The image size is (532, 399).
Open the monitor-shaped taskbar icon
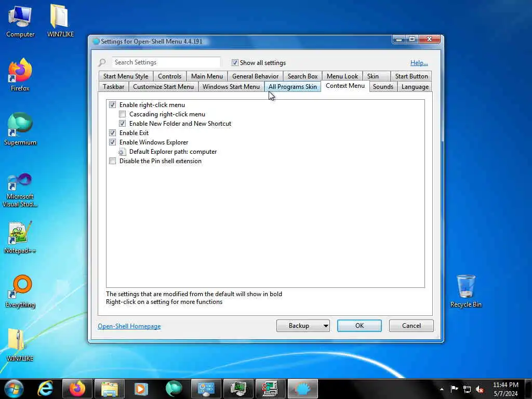238,389
